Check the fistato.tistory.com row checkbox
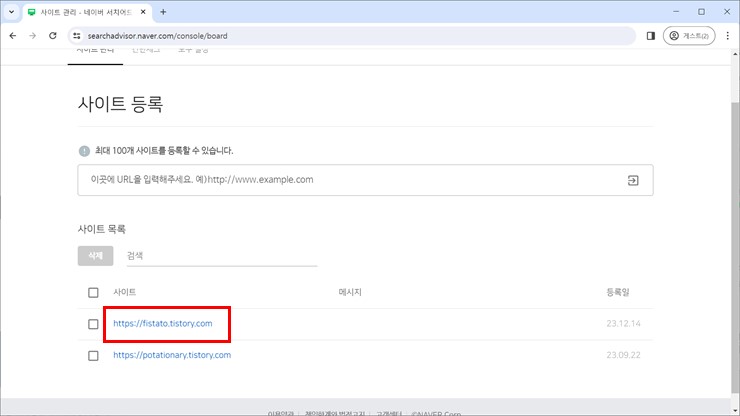The width and height of the screenshot is (740, 416). [93, 324]
